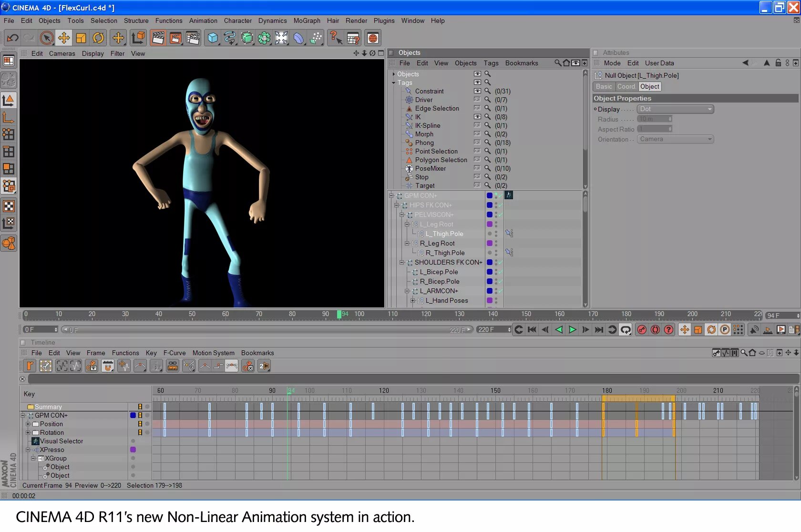Open viewport Cameras menu
The width and height of the screenshot is (801, 532).
point(62,53)
